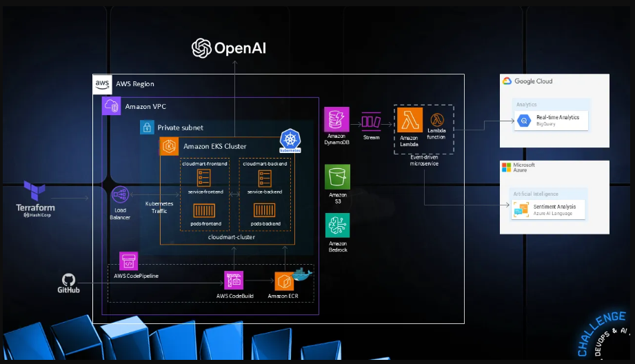Click the BigQuery Real-time Analytics icon
Image resolution: width=635 pixels, height=364 pixels.
tap(524, 121)
